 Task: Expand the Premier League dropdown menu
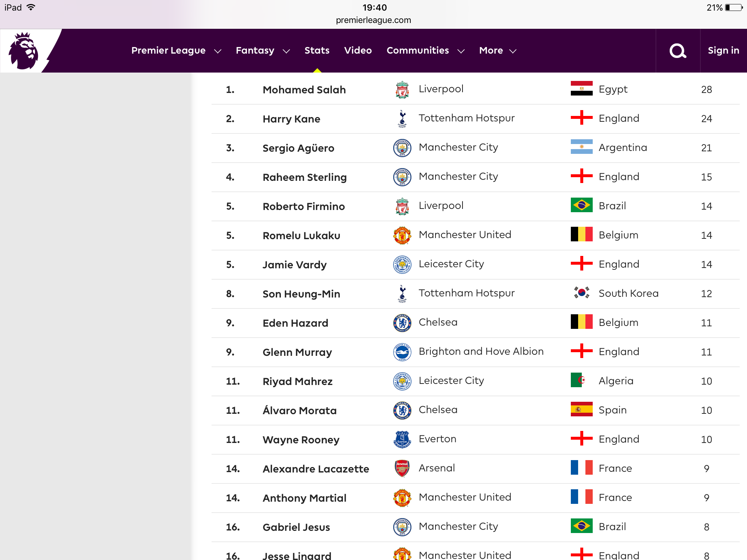pos(176,51)
